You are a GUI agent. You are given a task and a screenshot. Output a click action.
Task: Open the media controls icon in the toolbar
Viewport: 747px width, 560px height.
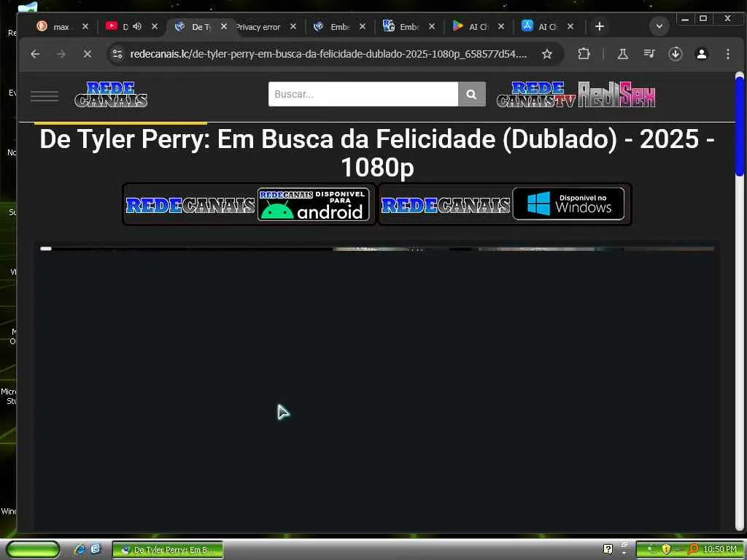(x=649, y=54)
